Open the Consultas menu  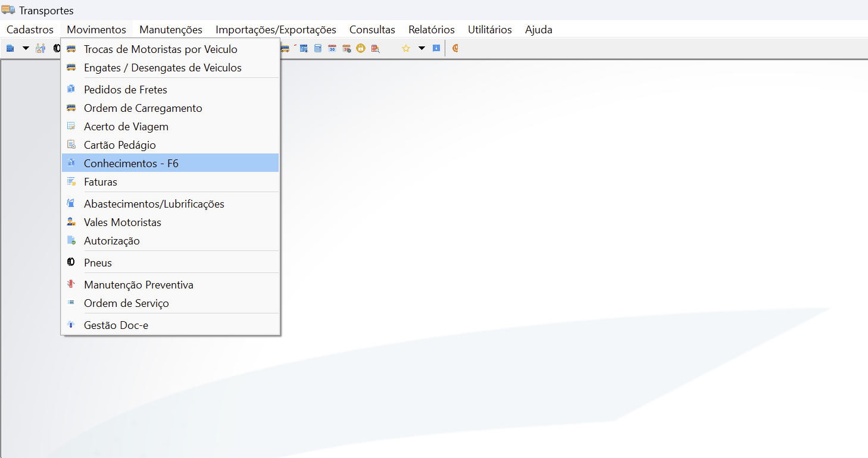coord(372,29)
